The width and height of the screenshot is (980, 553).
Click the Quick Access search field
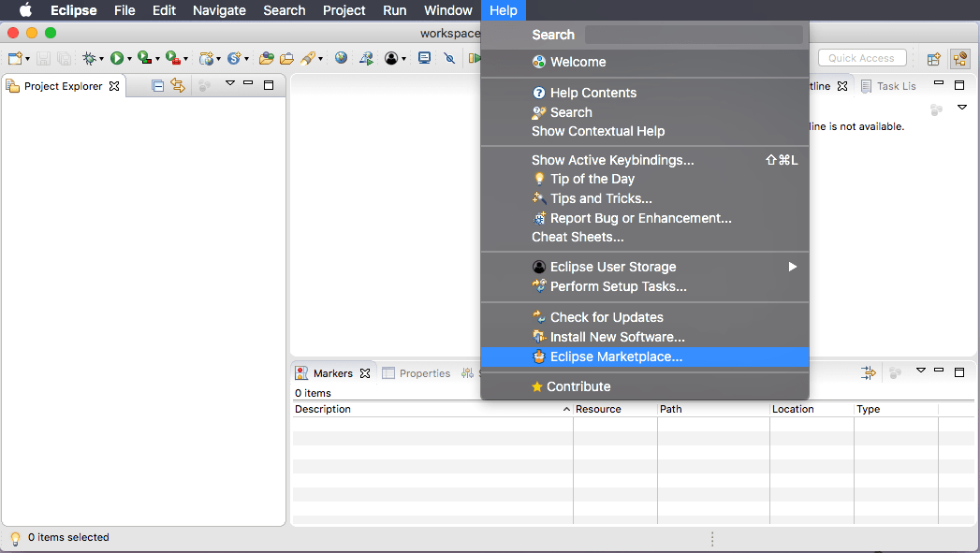pyautogui.click(x=861, y=58)
